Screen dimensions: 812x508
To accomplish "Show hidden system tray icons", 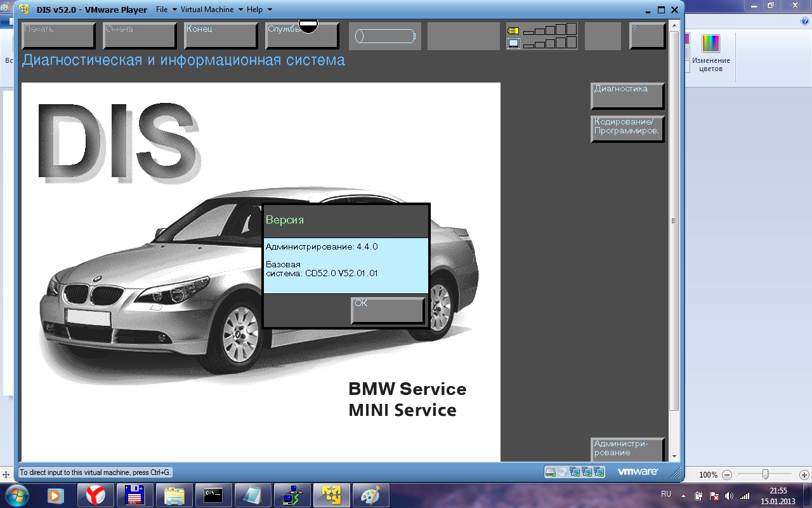I will [683, 495].
